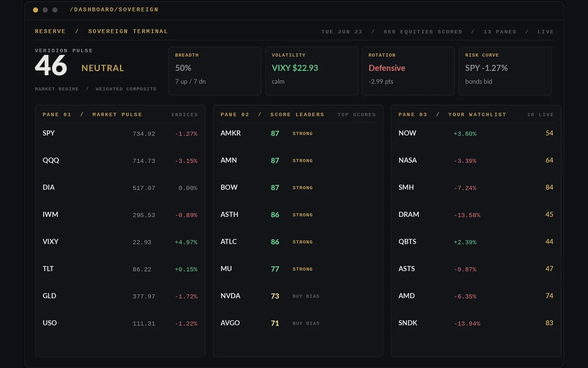Click the SNDK score 83
The height and width of the screenshot is (368, 588).
[x=549, y=323]
